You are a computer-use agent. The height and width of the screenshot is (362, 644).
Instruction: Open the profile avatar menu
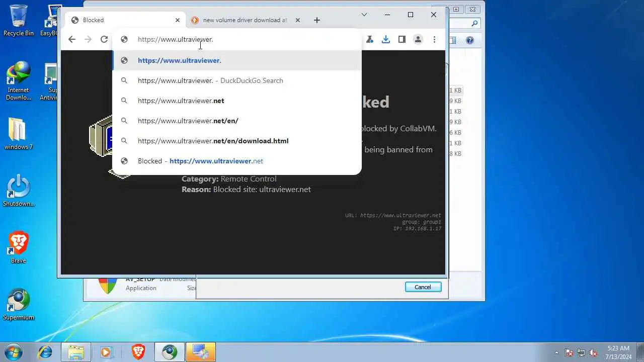pos(418,39)
